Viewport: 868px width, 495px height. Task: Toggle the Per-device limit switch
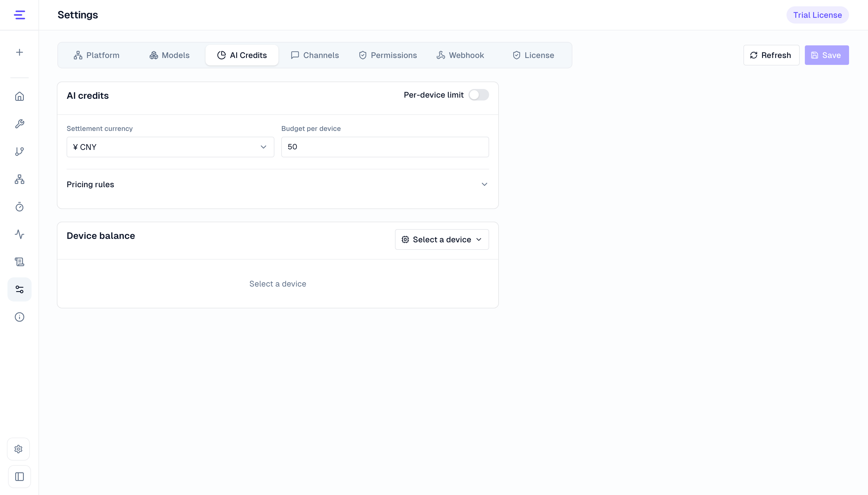pyautogui.click(x=478, y=95)
